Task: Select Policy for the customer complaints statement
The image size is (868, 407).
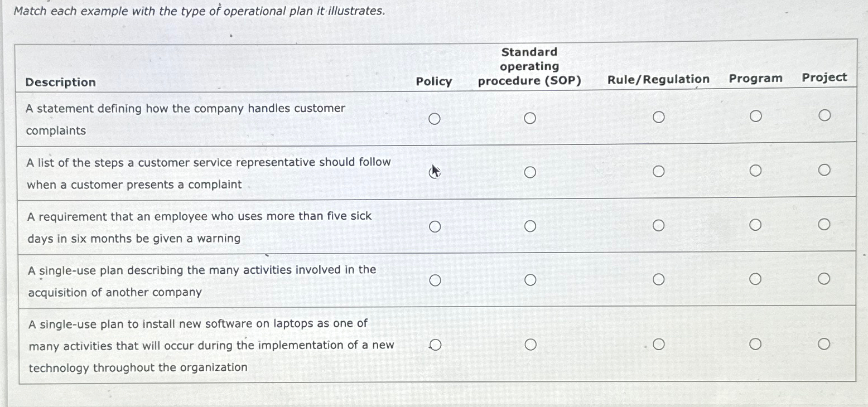Action: 436,118
